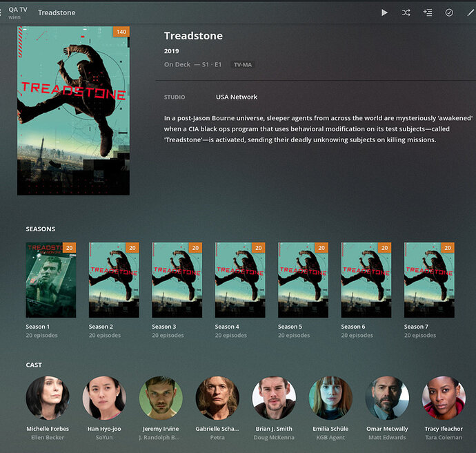Open the Season 7 poster
This screenshot has width=476, height=453.
(429, 280)
